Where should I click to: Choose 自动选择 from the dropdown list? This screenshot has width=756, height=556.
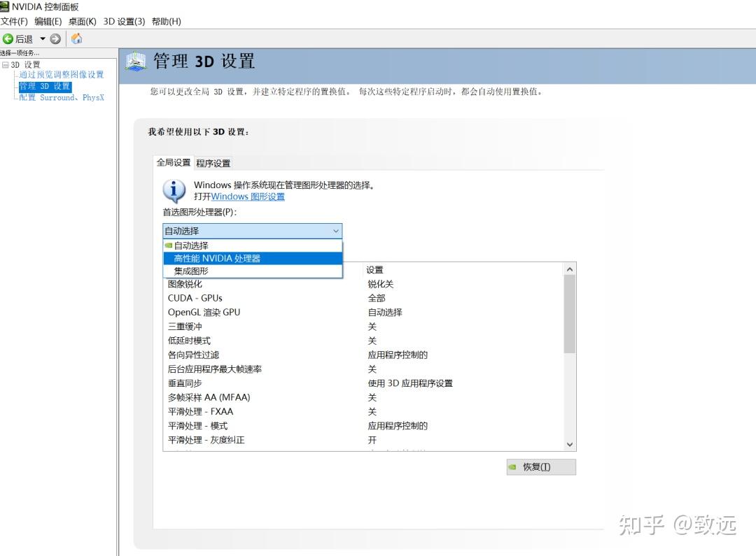tap(253, 245)
